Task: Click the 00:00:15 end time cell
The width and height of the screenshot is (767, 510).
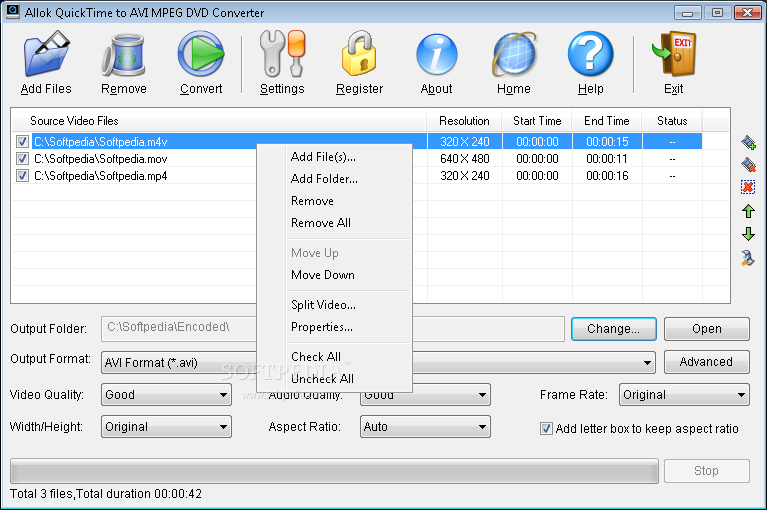Action: click(x=607, y=142)
